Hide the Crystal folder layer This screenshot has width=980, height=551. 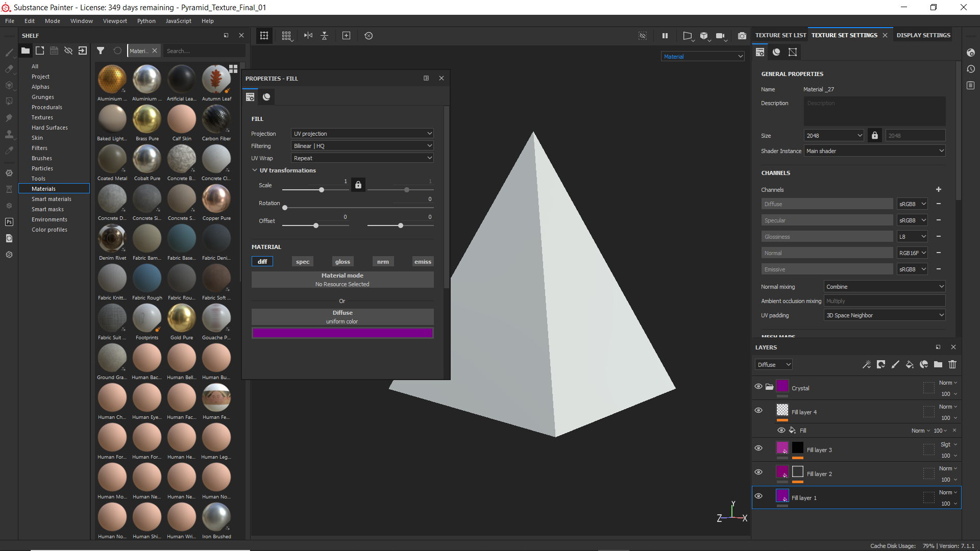(x=758, y=386)
